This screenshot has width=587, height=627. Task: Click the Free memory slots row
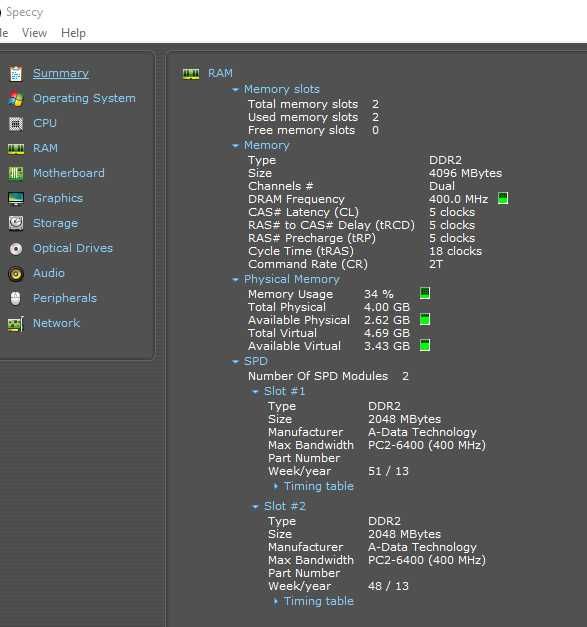coord(313,130)
